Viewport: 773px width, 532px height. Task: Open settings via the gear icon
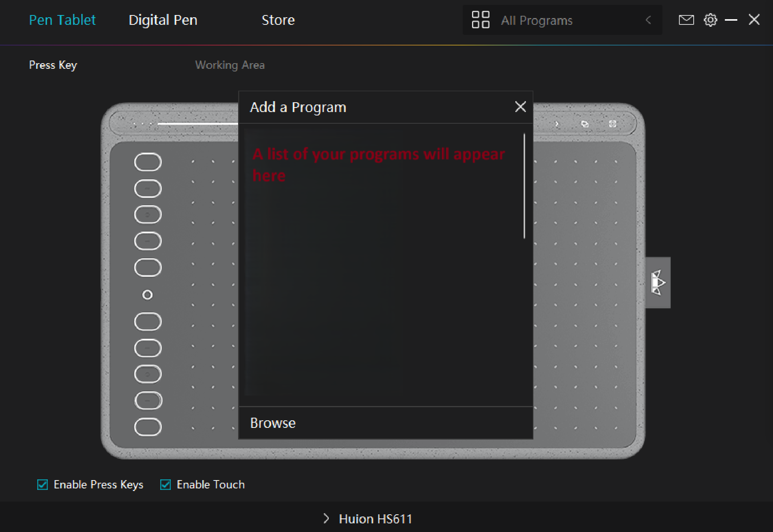tap(710, 20)
